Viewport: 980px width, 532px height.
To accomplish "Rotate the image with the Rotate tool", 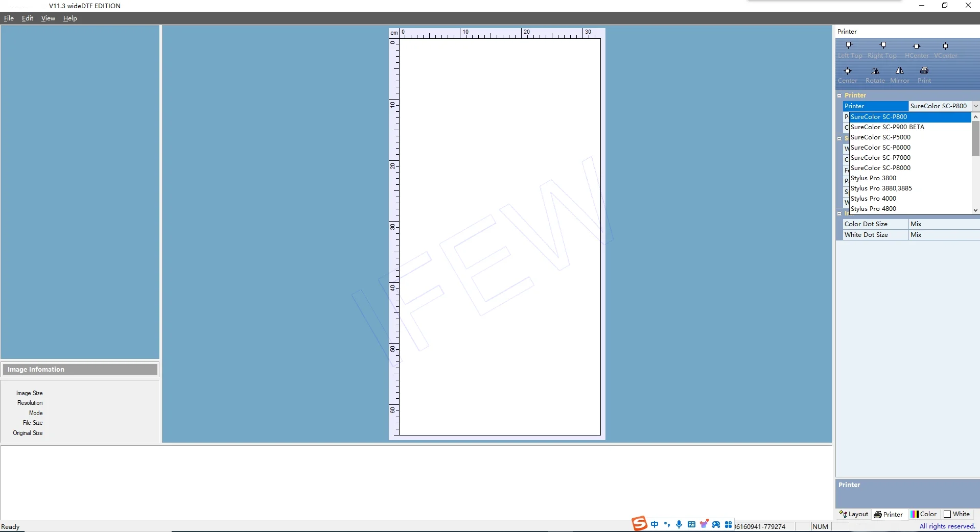I will [875, 75].
